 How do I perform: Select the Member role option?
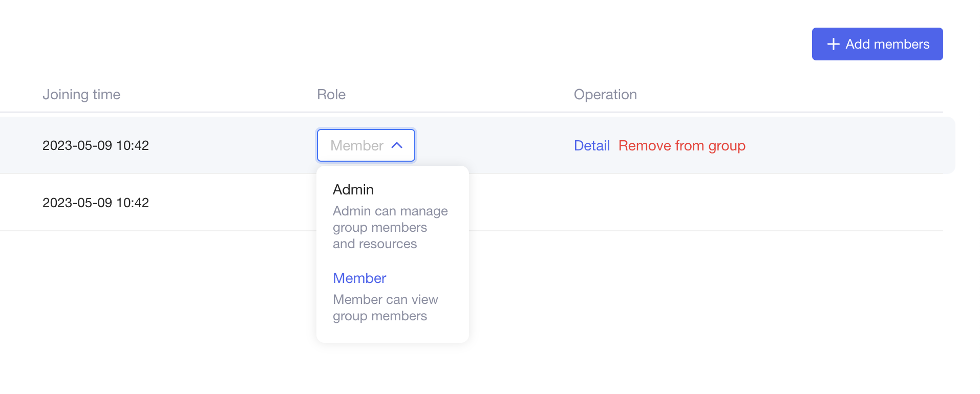(x=359, y=278)
